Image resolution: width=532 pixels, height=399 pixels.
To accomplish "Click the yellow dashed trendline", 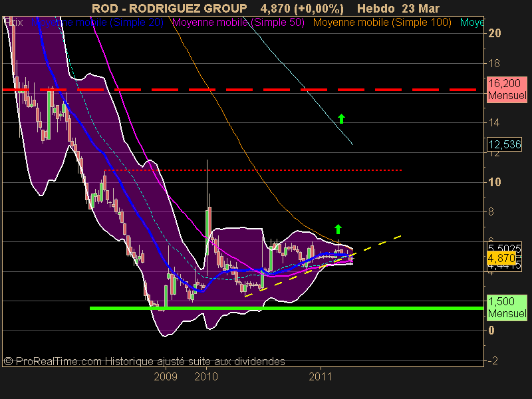I will pos(323,265).
